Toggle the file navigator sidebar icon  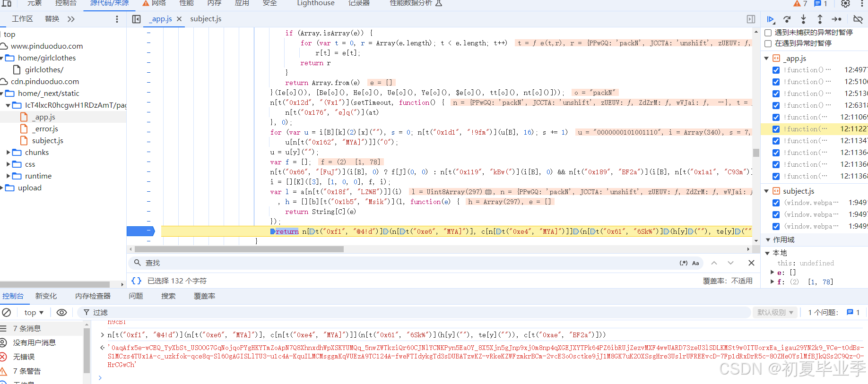(136, 19)
